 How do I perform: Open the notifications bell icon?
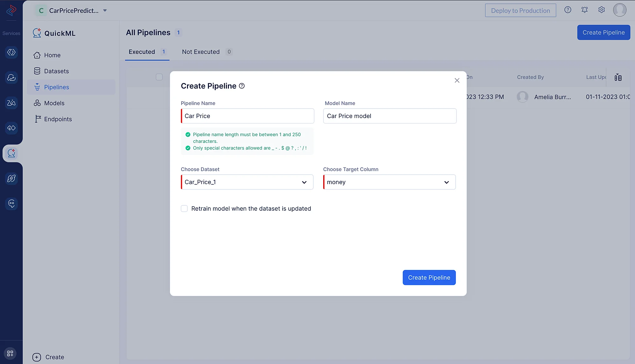(585, 10)
